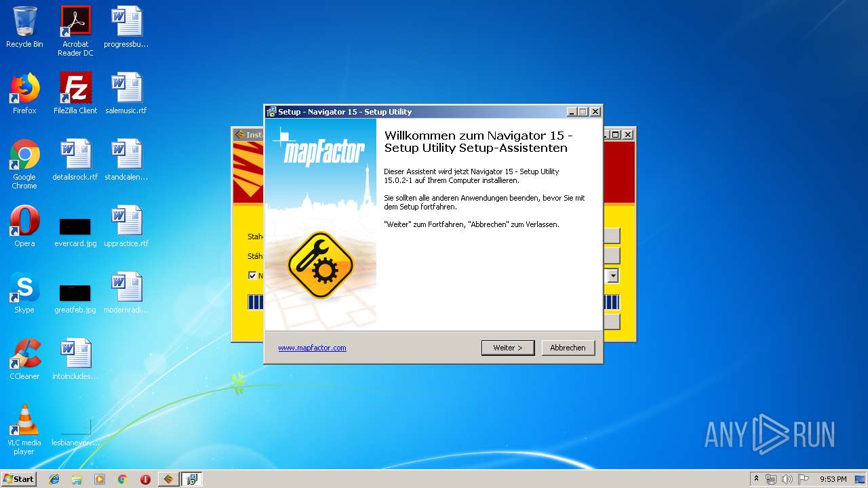Screen dimensions: 868x488
Task: Expand dropdown arrow in background installer window
Action: 613,276
